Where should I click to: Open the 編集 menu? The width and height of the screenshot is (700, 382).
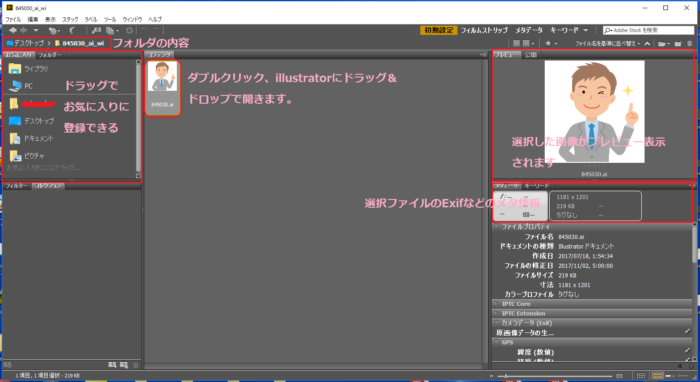click(33, 19)
